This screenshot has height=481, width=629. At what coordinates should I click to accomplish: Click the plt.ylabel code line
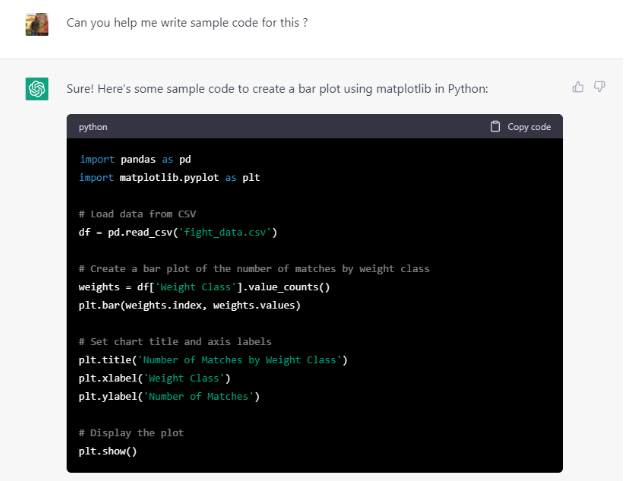coord(169,396)
